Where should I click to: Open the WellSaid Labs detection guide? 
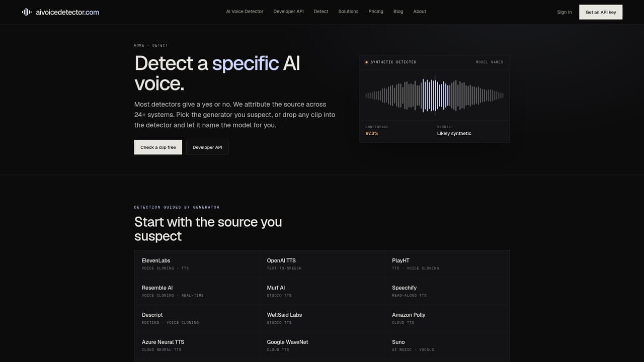click(322, 318)
